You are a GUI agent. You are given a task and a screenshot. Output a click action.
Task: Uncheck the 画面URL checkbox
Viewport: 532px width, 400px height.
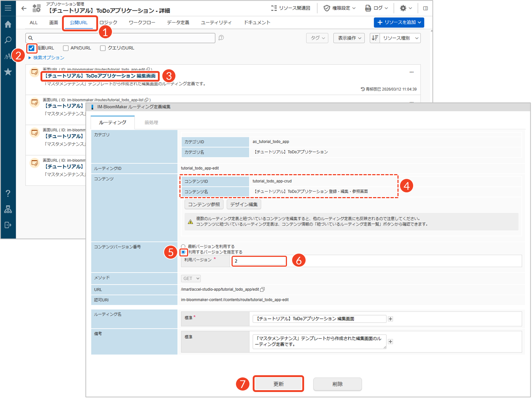[32, 48]
